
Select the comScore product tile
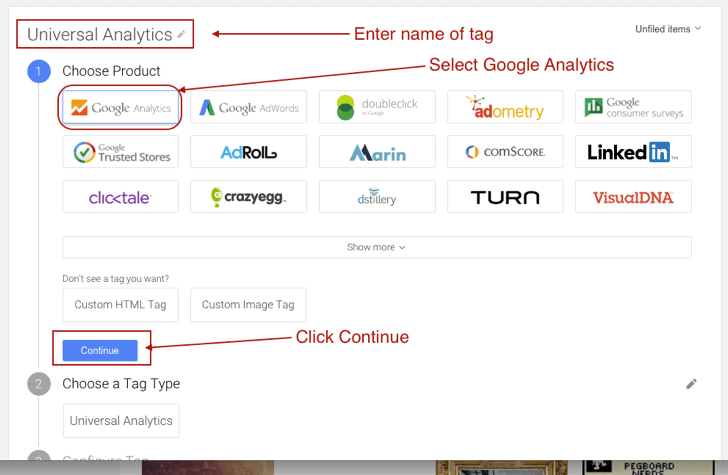point(505,152)
